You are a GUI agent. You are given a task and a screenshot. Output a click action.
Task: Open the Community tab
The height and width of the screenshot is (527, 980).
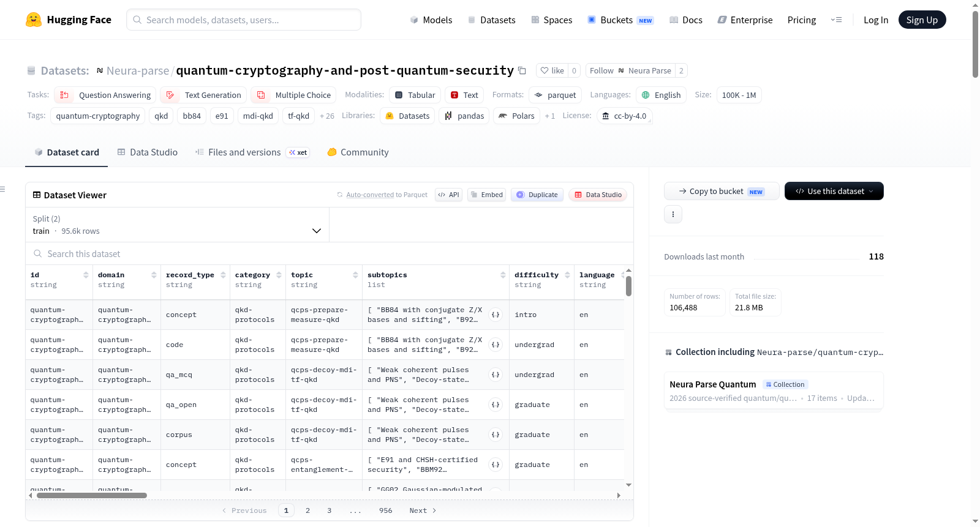[x=358, y=152]
